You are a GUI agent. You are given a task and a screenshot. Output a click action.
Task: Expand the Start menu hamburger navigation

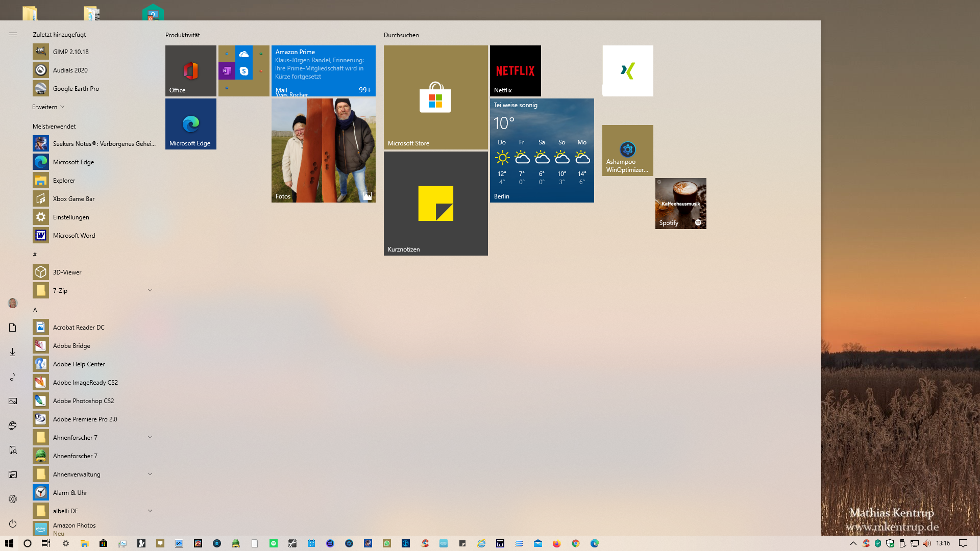click(x=13, y=35)
